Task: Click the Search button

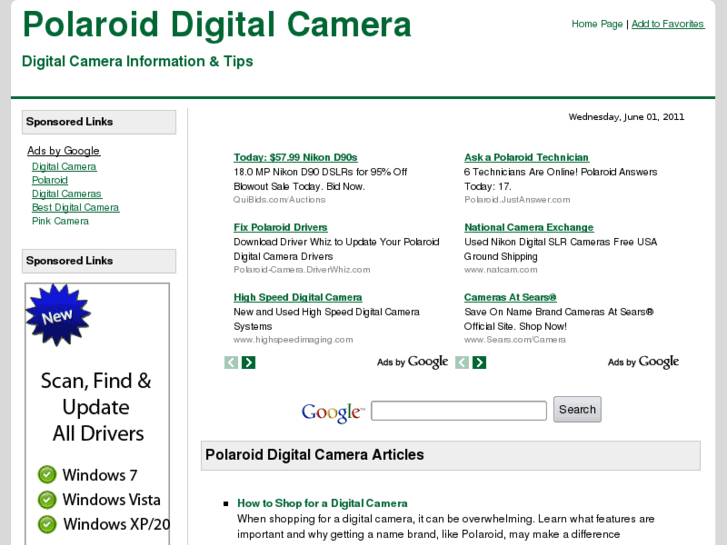Action: [x=577, y=409]
